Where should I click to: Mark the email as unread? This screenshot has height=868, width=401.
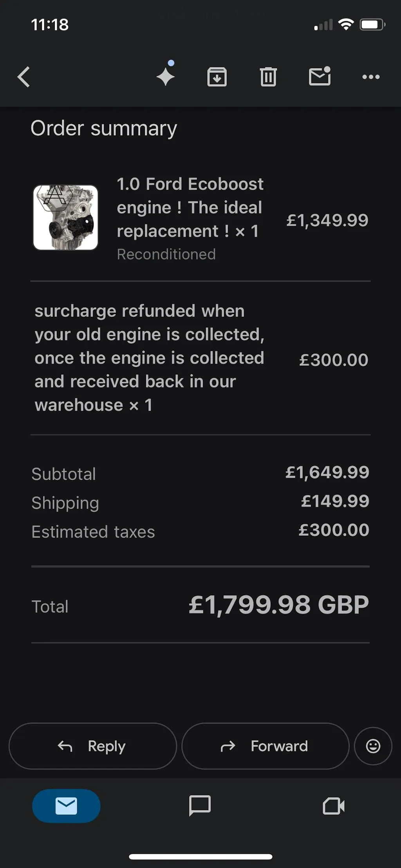pos(320,76)
